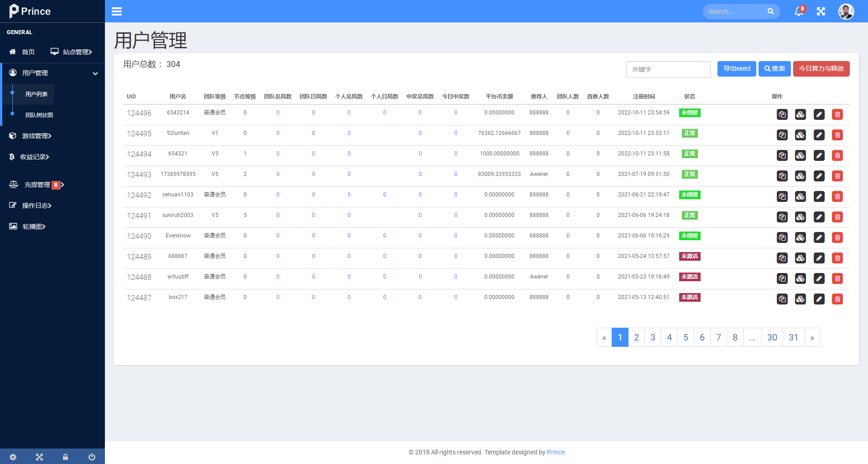The image size is (868, 464).
Task: Click the next page » arrow
Action: (812, 337)
